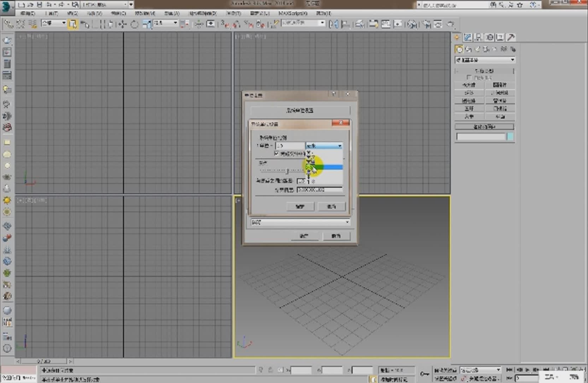
Task: Select the Select and Rotate tool
Action: [x=135, y=24]
